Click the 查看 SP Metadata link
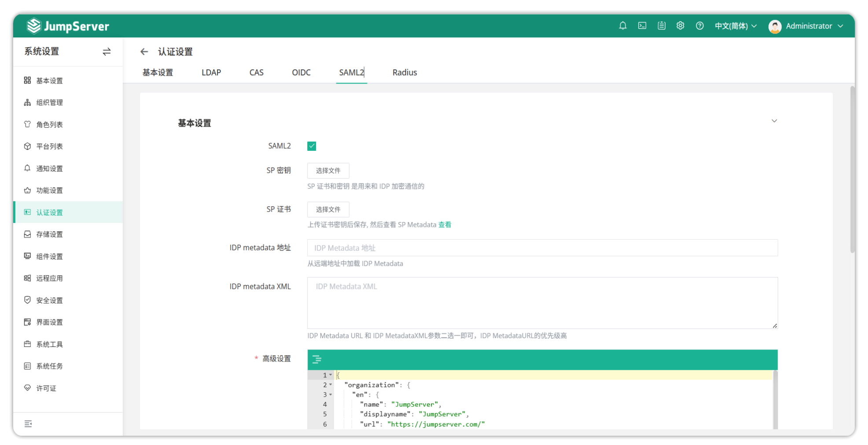This screenshot has height=445, width=868. [445, 225]
